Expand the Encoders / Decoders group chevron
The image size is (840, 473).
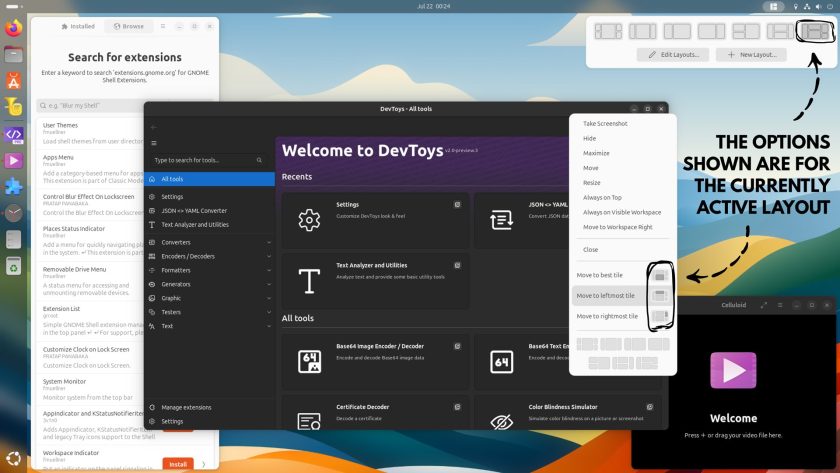pos(269,256)
